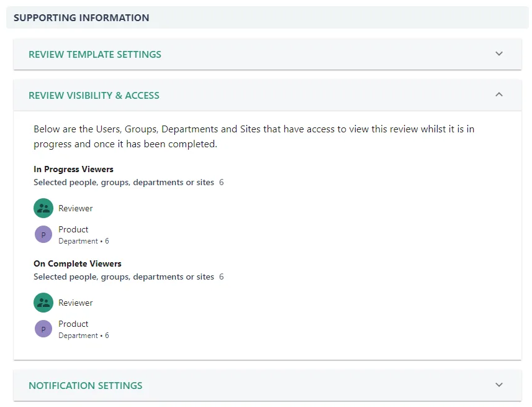Open the Review Template Settings heading
Viewport: 532px width, 407px height.
[94, 54]
